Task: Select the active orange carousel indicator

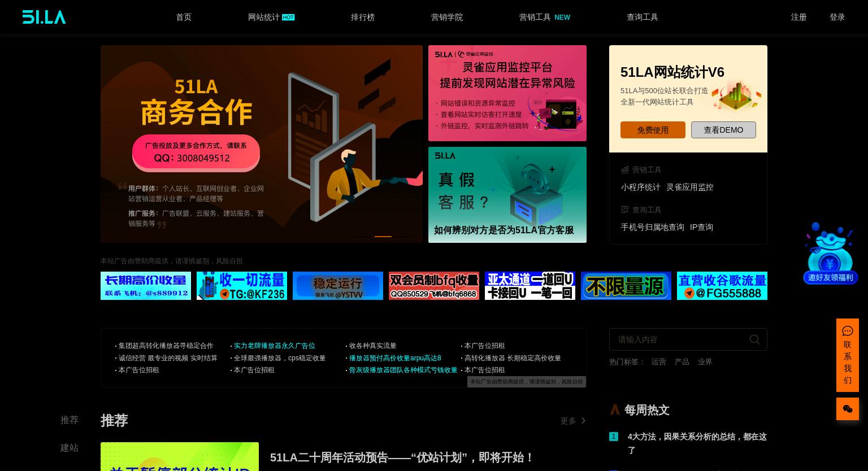Action: point(383,236)
